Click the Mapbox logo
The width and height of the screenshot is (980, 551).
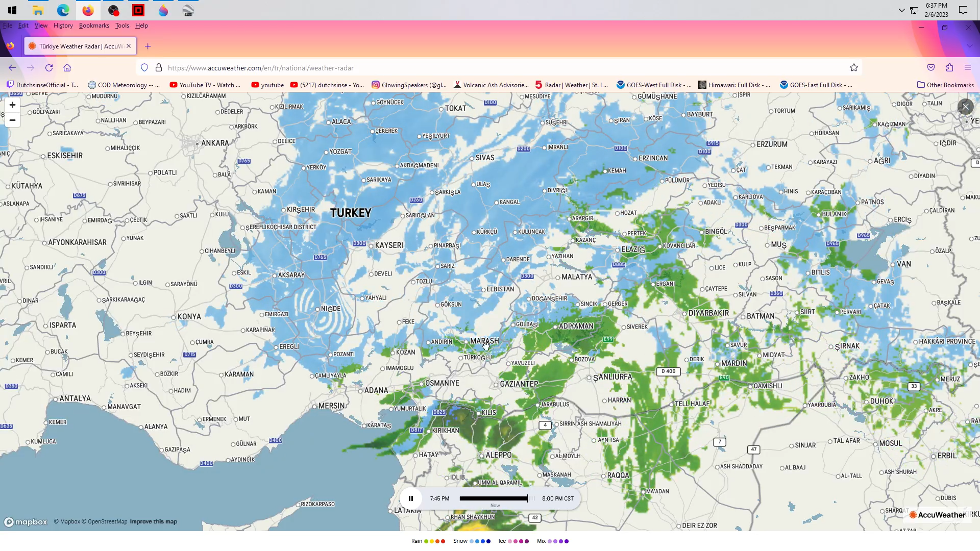26,522
